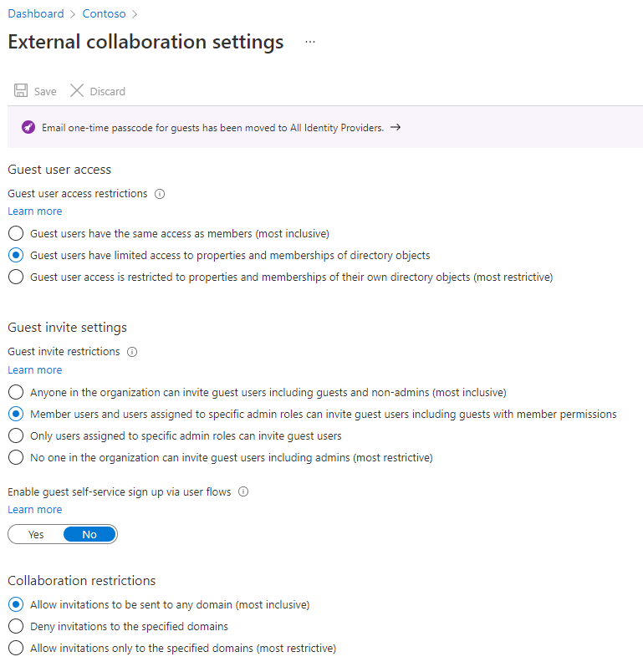Switch self-service sign up toggle to Yes
The image size is (643, 672).
(36, 534)
